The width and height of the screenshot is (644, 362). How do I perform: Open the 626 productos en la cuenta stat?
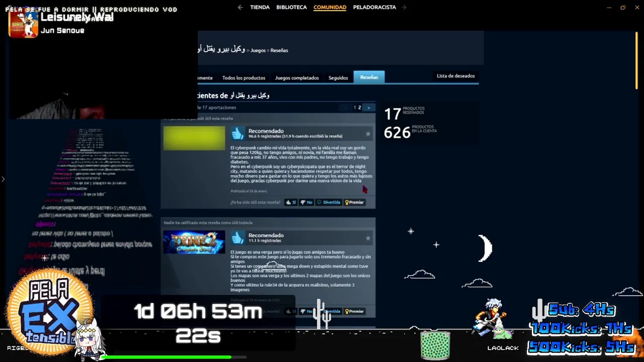[x=410, y=132]
